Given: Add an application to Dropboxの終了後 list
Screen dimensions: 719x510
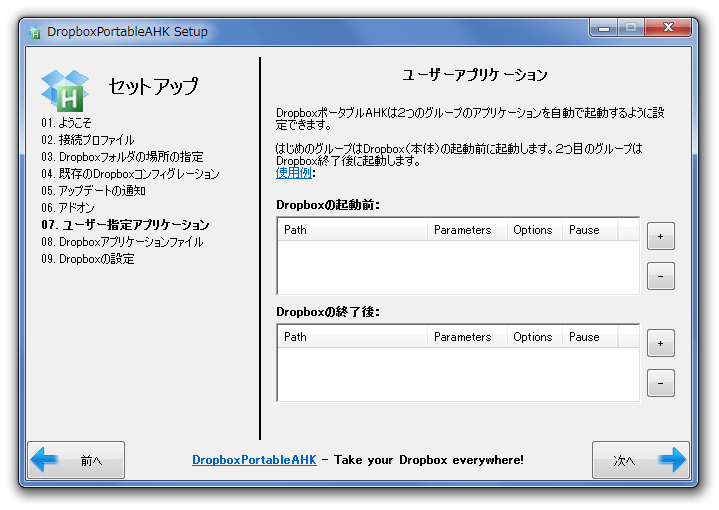Looking at the screenshot, I should [660, 343].
